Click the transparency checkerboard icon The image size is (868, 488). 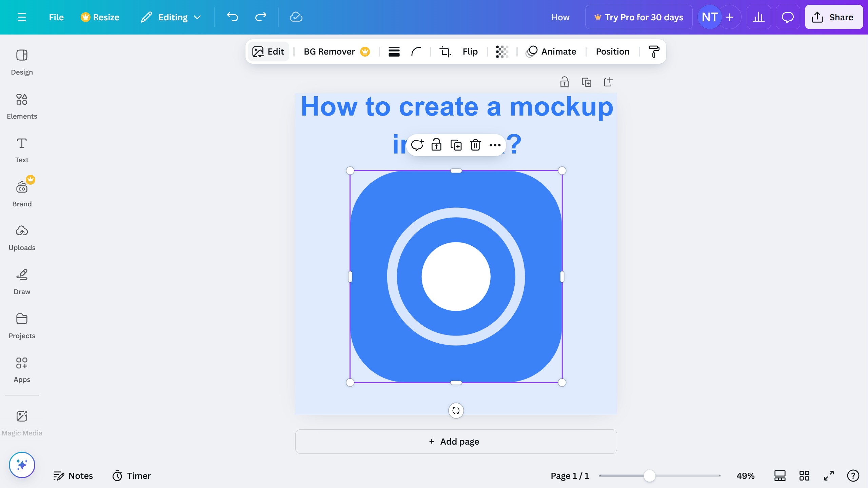(x=502, y=52)
